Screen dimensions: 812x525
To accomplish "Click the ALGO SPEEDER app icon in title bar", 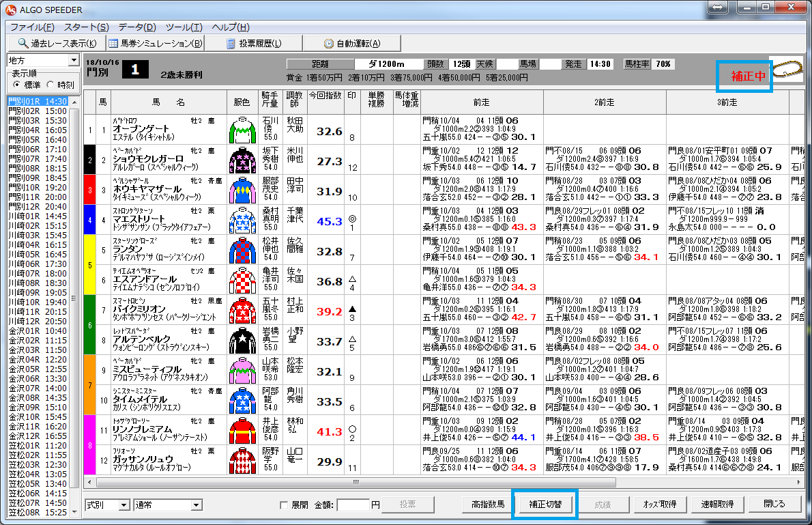I will (x=10, y=10).
